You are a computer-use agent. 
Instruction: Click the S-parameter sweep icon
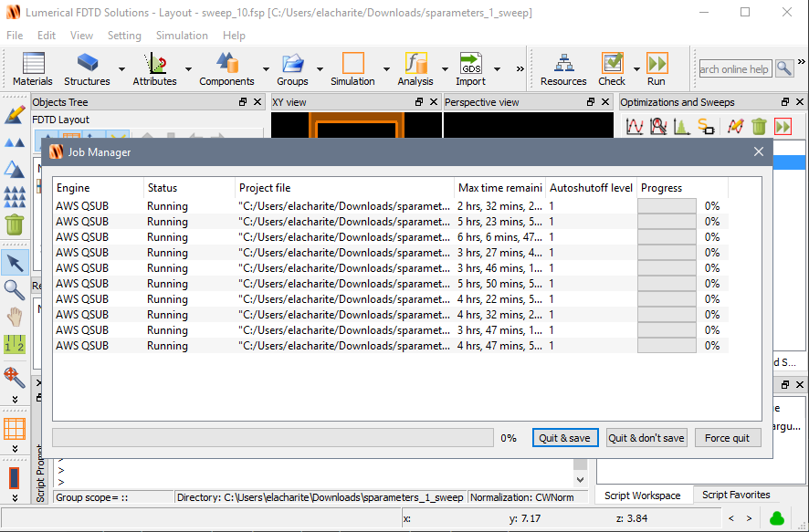click(x=706, y=126)
